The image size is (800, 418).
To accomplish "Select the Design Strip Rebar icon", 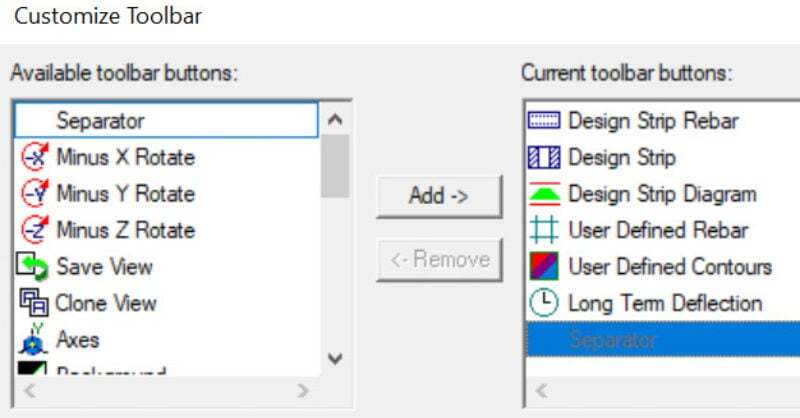I will tap(544, 121).
